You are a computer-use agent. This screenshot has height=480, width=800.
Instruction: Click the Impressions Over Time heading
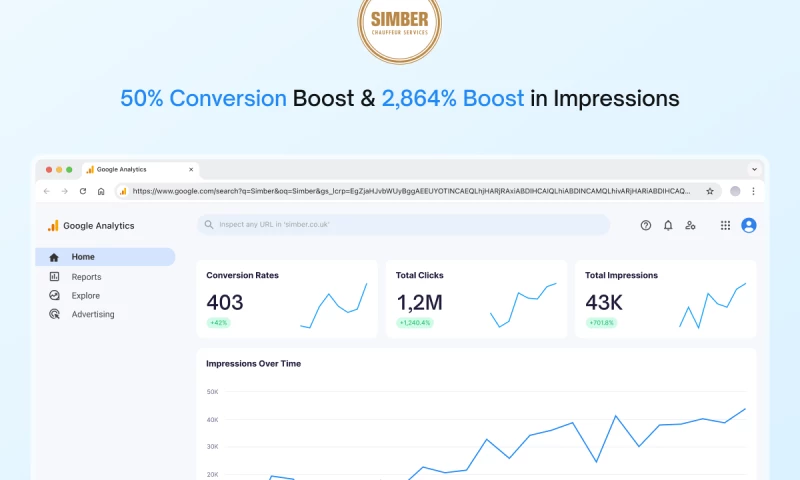[254, 364]
